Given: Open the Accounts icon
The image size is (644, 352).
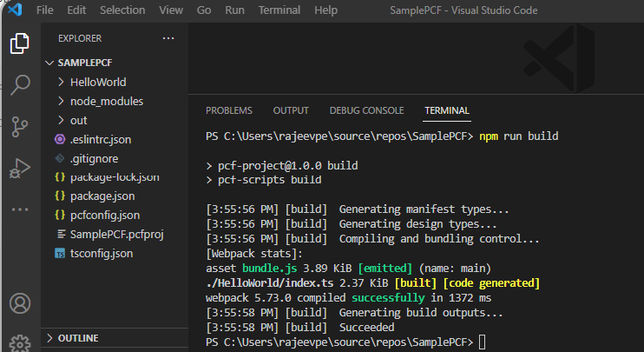Looking at the screenshot, I should point(19,304).
